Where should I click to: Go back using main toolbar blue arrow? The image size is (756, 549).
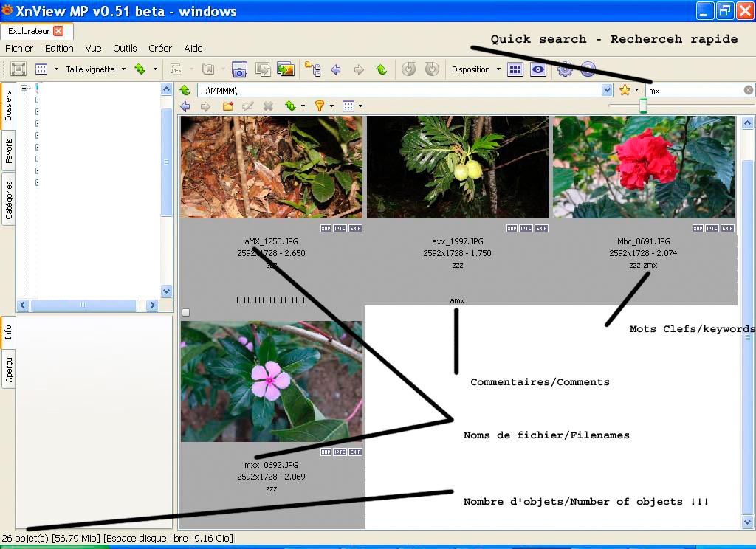336,69
